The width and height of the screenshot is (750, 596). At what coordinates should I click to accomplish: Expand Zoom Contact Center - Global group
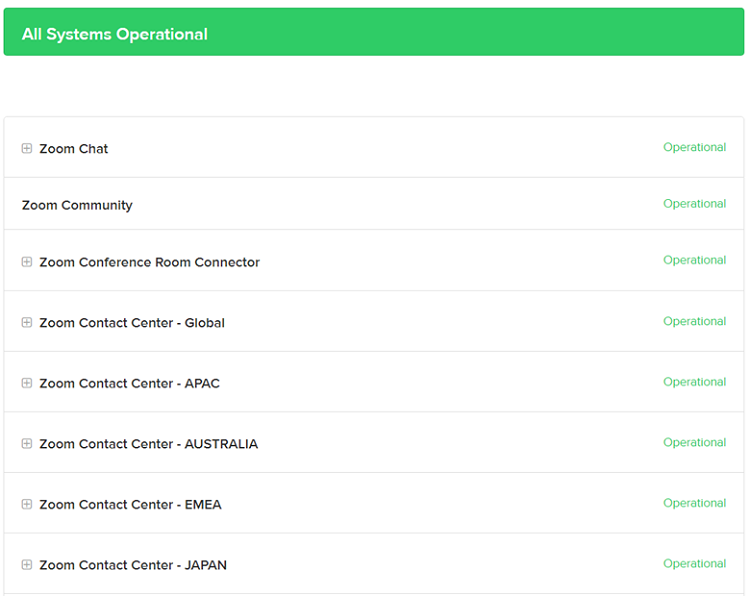pyautogui.click(x=27, y=323)
